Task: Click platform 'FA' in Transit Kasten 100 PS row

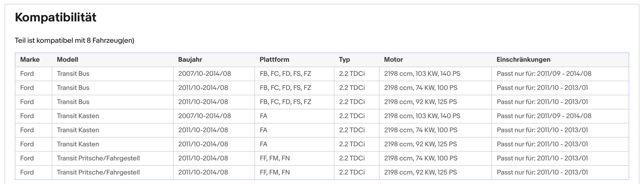Action: pos(264,130)
